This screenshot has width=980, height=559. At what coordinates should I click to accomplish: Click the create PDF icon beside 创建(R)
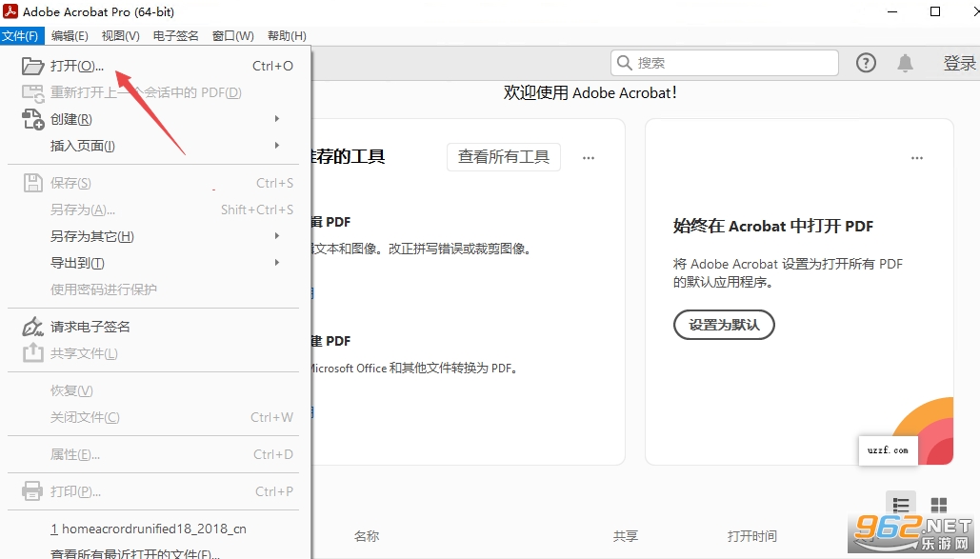coord(32,119)
